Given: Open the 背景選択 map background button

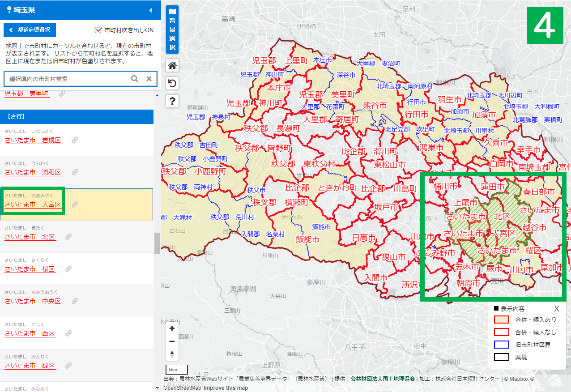Looking at the screenshot, I should (x=172, y=30).
